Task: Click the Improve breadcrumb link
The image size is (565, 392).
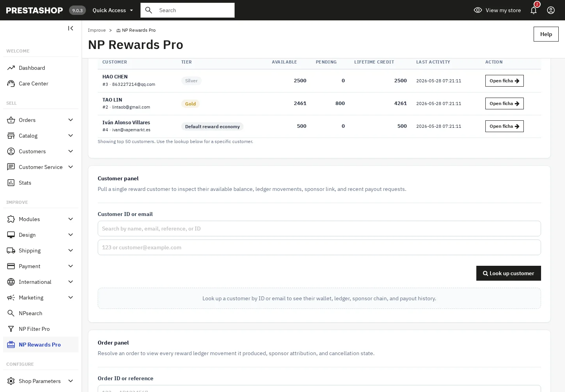Action: (97, 30)
